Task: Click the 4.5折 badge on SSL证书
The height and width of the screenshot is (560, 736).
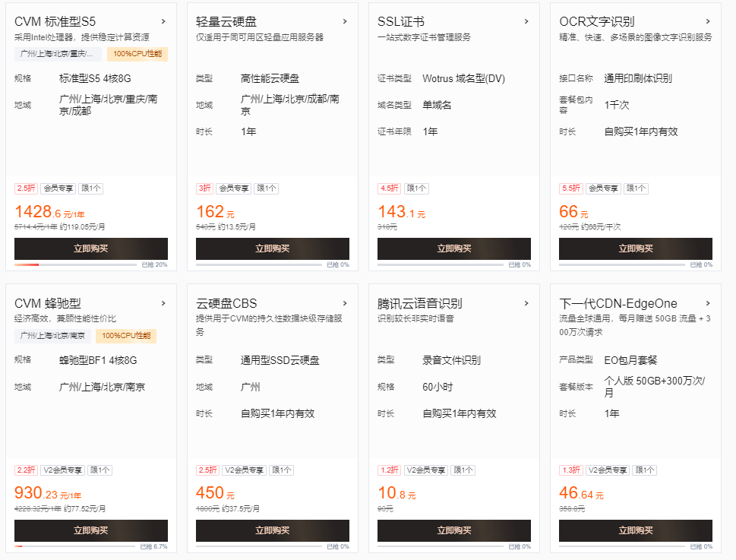Action: 390,188
